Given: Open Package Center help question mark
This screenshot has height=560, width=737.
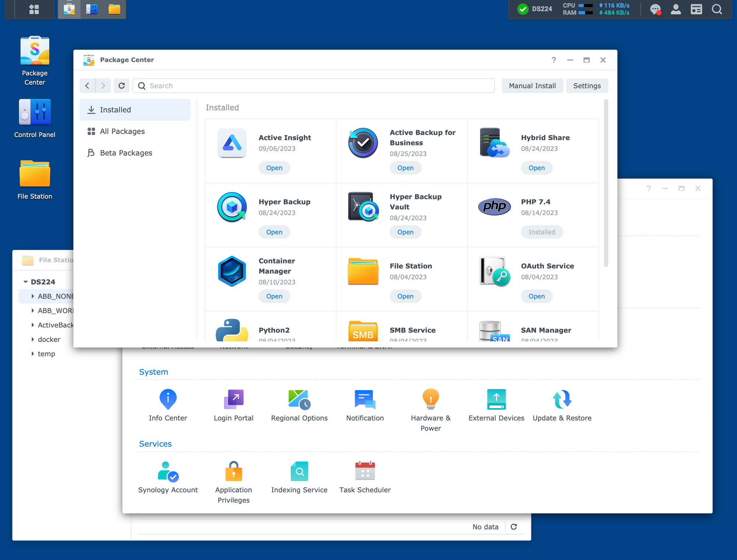Looking at the screenshot, I should (x=553, y=60).
